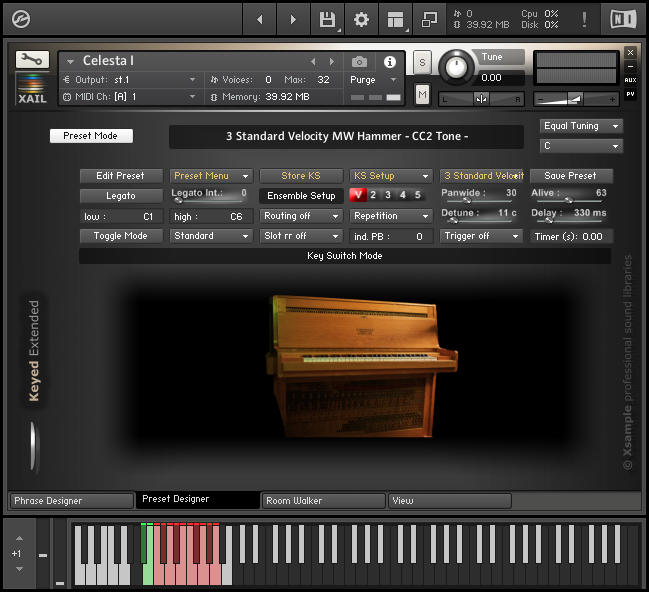Image resolution: width=649 pixels, height=592 pixels.
Task: Open the Trigger off dropdown
Action: point(481,236)
